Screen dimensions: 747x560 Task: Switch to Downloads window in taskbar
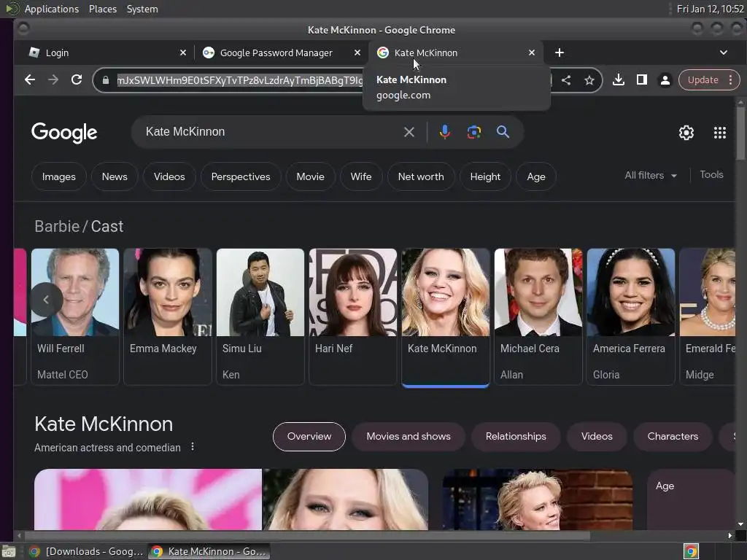pos(86,551)
